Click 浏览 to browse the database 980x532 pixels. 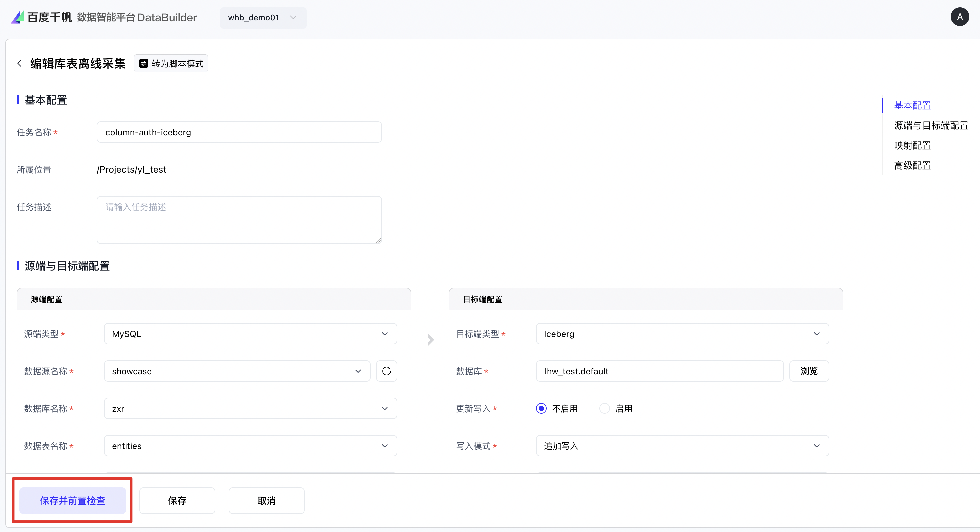809,371
